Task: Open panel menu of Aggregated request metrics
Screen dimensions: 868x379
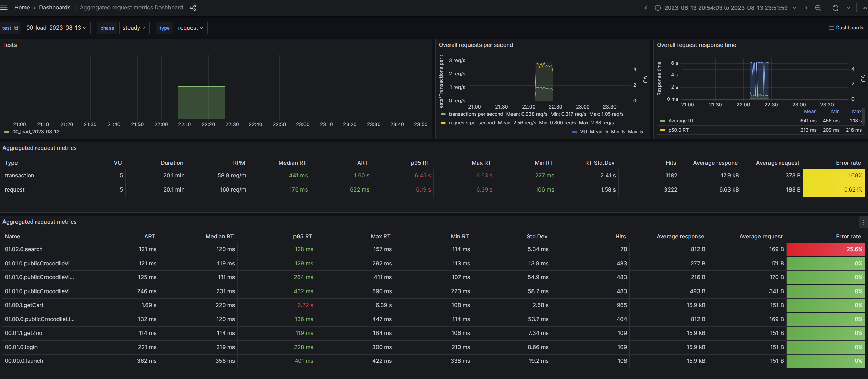Action: point(863,223)
